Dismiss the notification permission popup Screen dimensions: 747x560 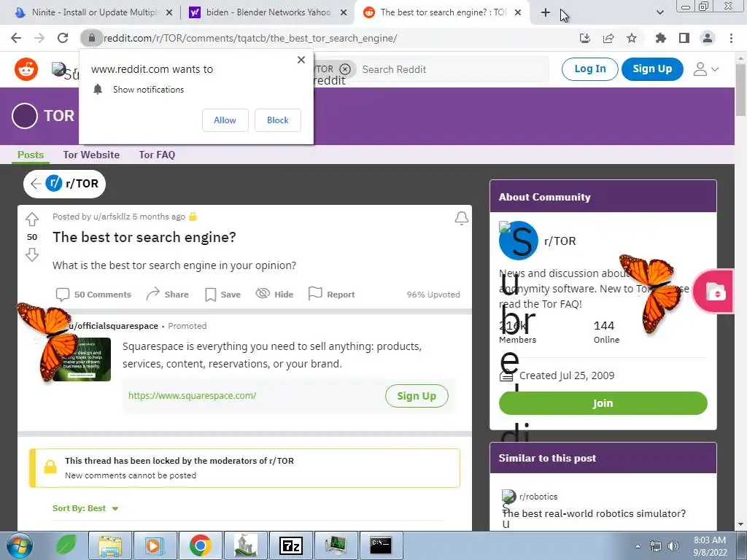[x=301, y=60]
